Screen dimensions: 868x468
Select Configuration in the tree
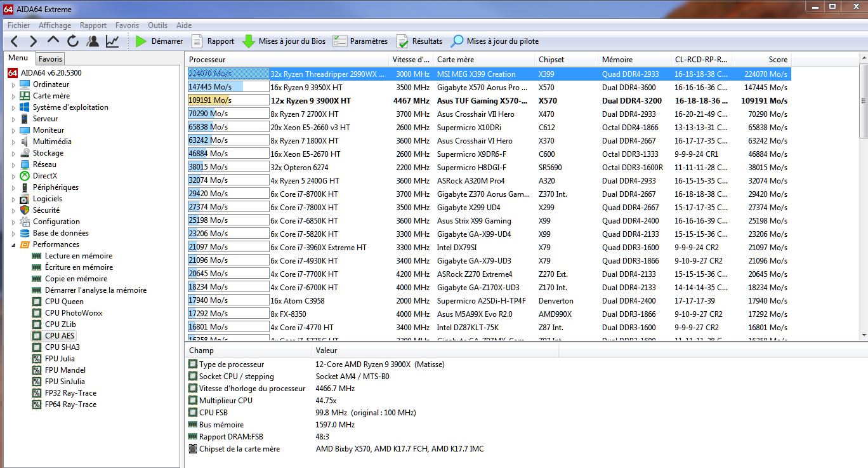(x=56, y=222)
